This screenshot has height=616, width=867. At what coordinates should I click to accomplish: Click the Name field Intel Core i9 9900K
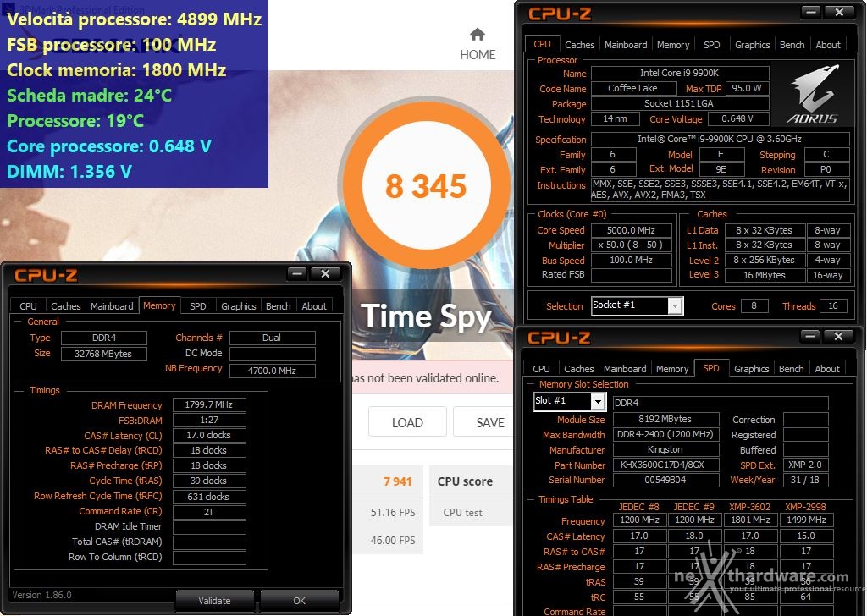click(680, 73)
